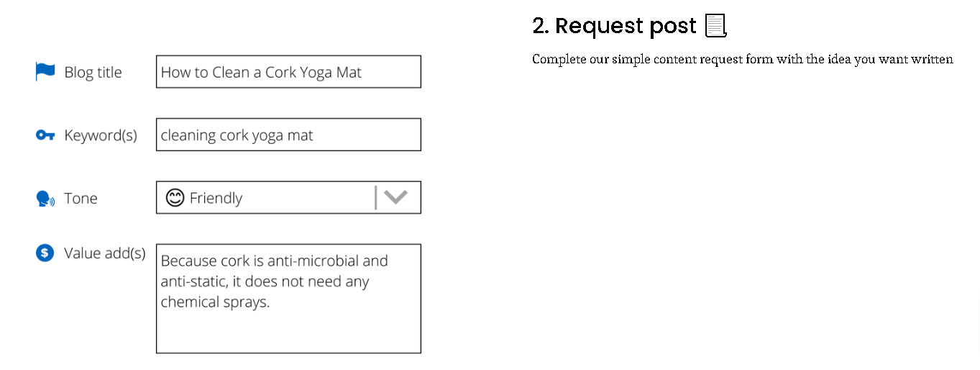This screenshot has width=980, height=370.
Task: Place cursor on 'chemical sprays.' text line
Action: 215,302
